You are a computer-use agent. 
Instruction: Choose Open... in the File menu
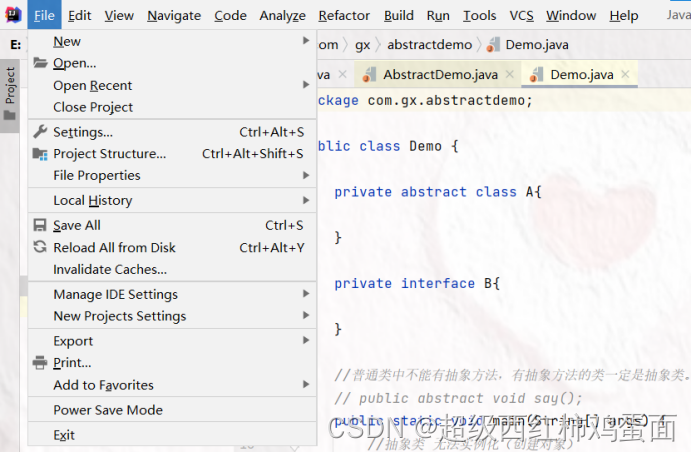(x=172, y=63)
